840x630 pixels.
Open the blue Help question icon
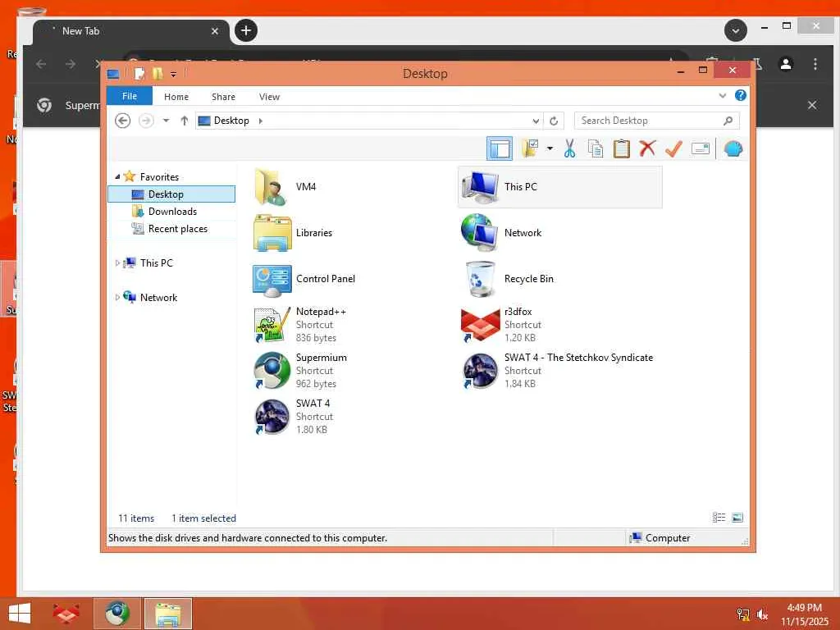741,95
